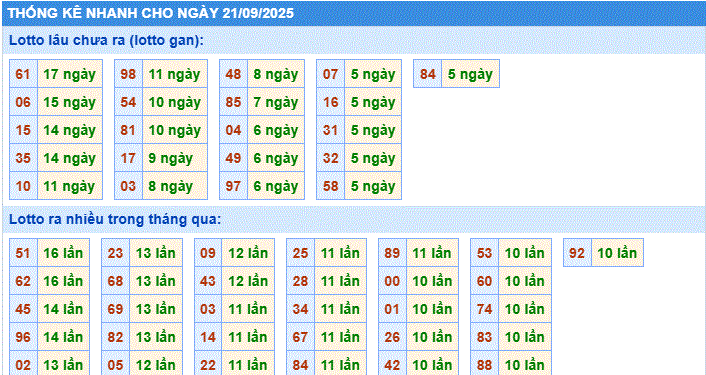Select number 69 in the frequent lotto table
This screenshot has height=375, width=706.
[115, 309]
